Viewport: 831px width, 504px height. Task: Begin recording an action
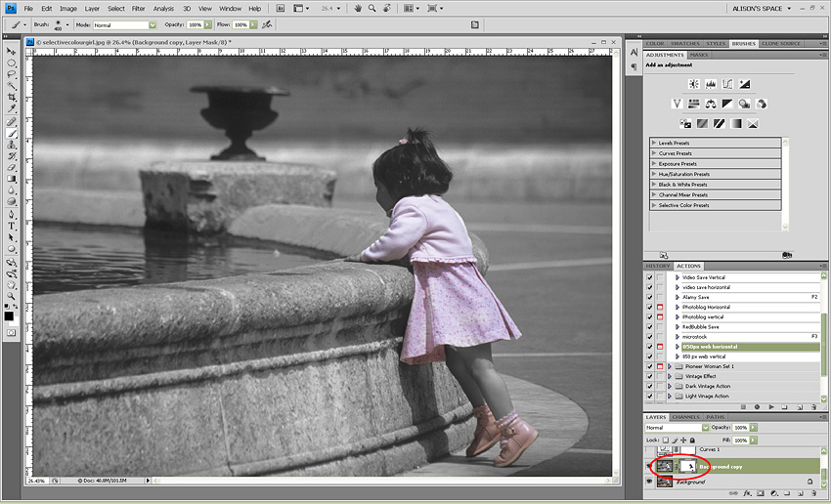click(758, 407)
